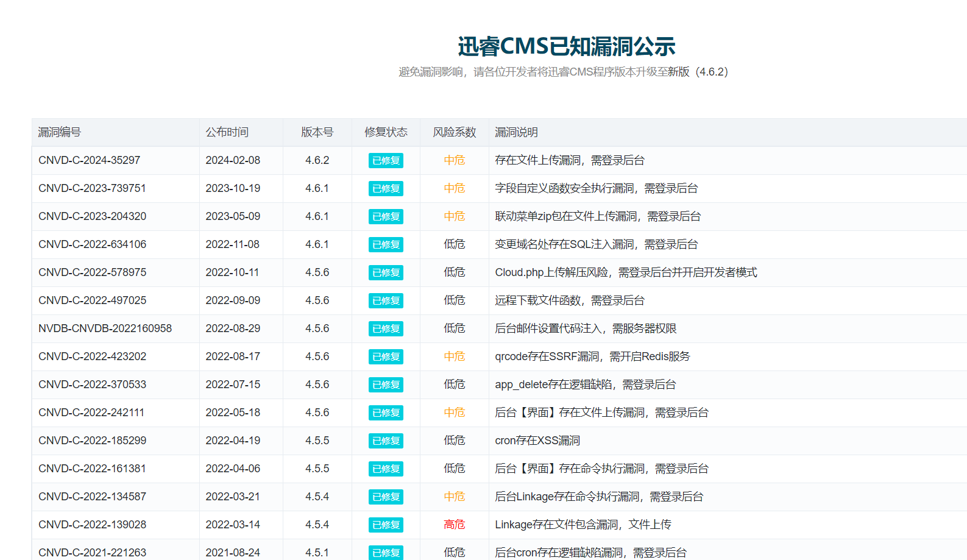Viewport: 967px width, 560px height.
Task: Click the 已修复 badge for CNVD-C-2024-35297
Action: (x=386, y=160)
